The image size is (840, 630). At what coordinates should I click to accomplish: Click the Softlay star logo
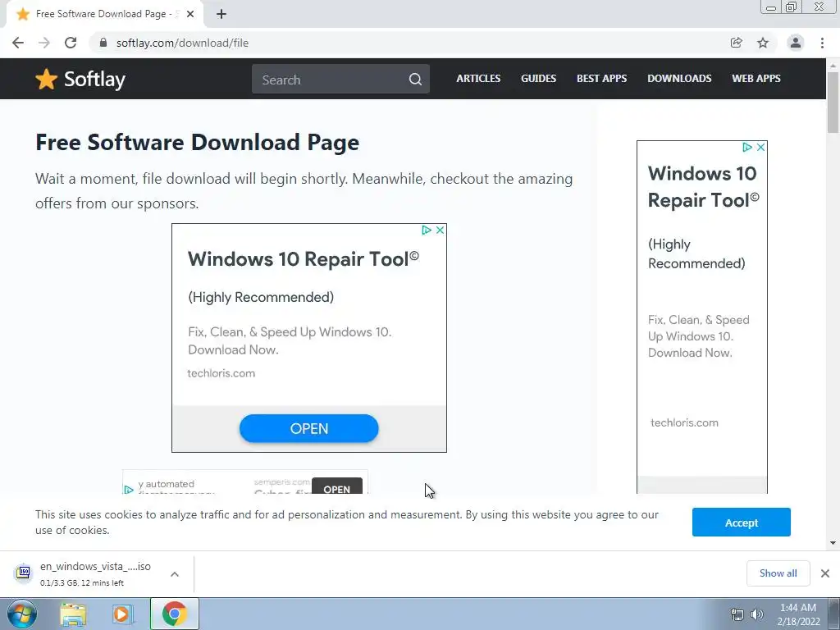(46, 80)
